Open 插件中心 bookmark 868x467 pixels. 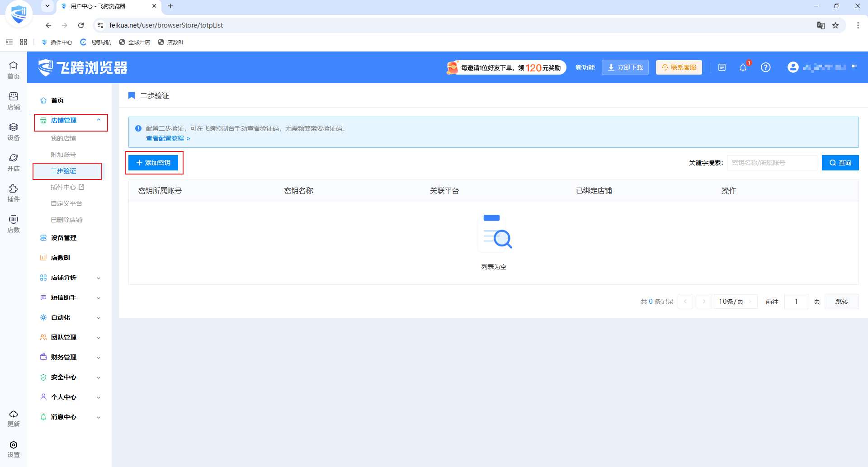pos(57,42)
